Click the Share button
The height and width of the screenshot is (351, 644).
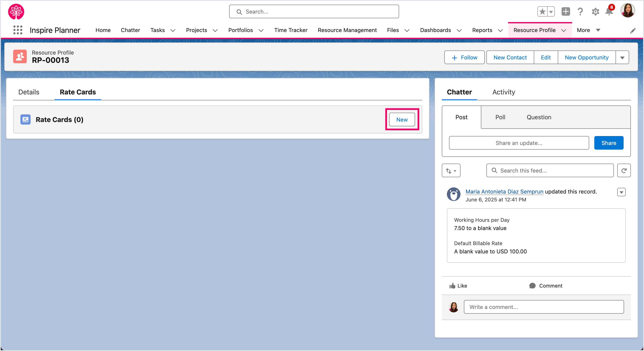(x=609, y=143)
